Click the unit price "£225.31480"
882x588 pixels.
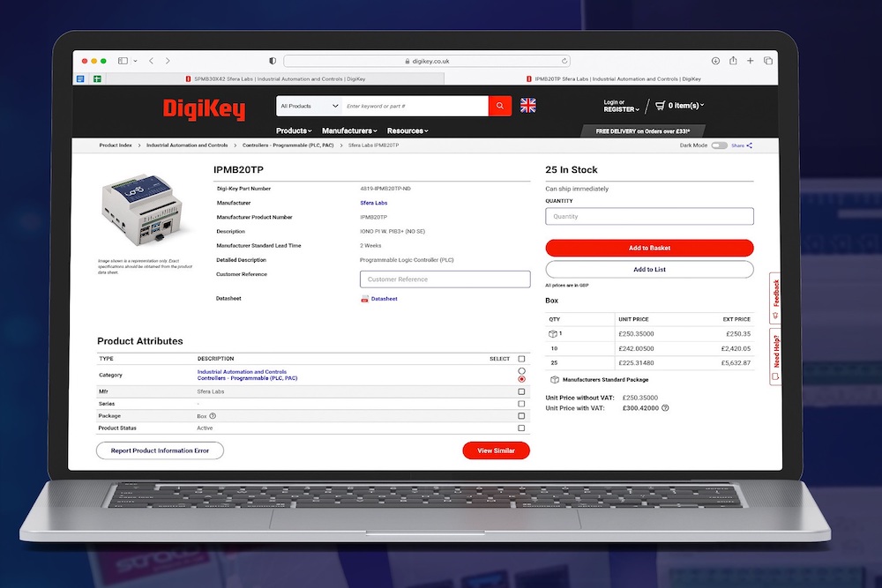pyautogui.click(x=636, y=362)
